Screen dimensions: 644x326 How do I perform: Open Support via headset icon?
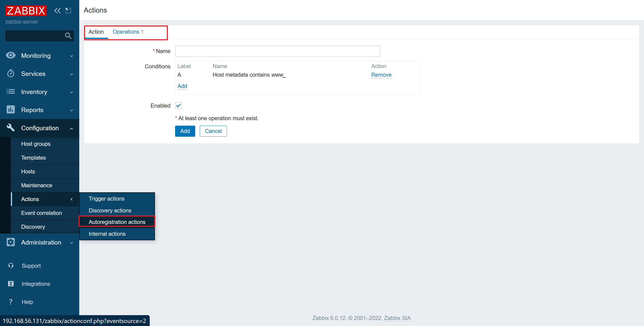[x=11, y=265]
